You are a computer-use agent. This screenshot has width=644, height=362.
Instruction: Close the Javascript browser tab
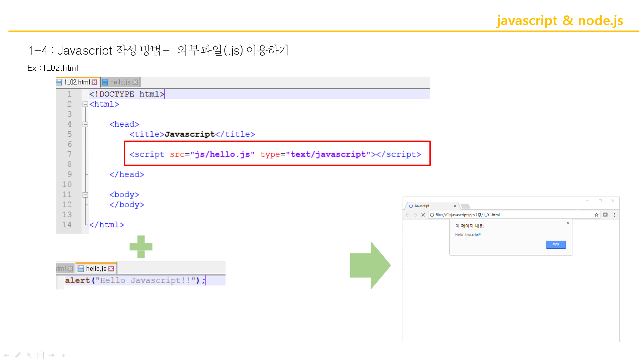[455, 206]
